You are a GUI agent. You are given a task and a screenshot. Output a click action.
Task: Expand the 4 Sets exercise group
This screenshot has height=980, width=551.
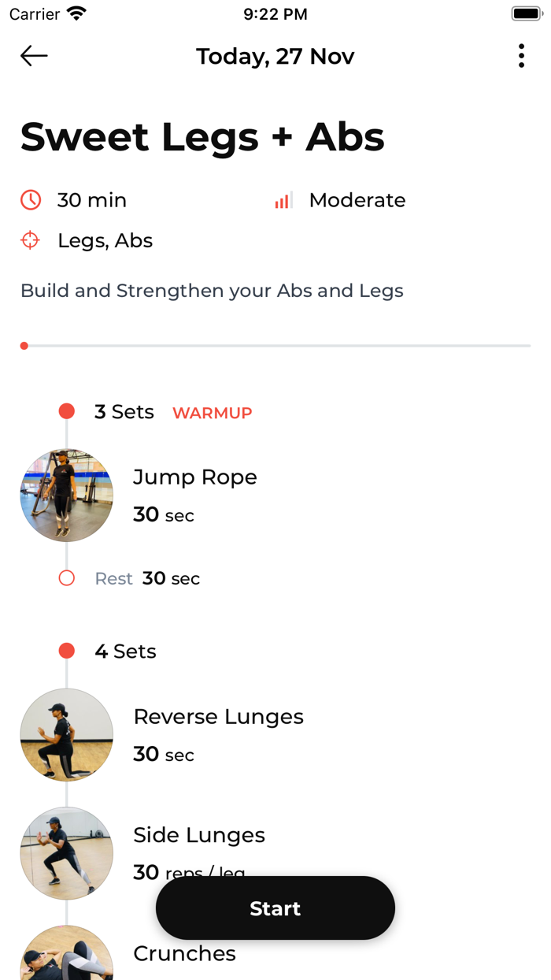click(x=125, y=650)
